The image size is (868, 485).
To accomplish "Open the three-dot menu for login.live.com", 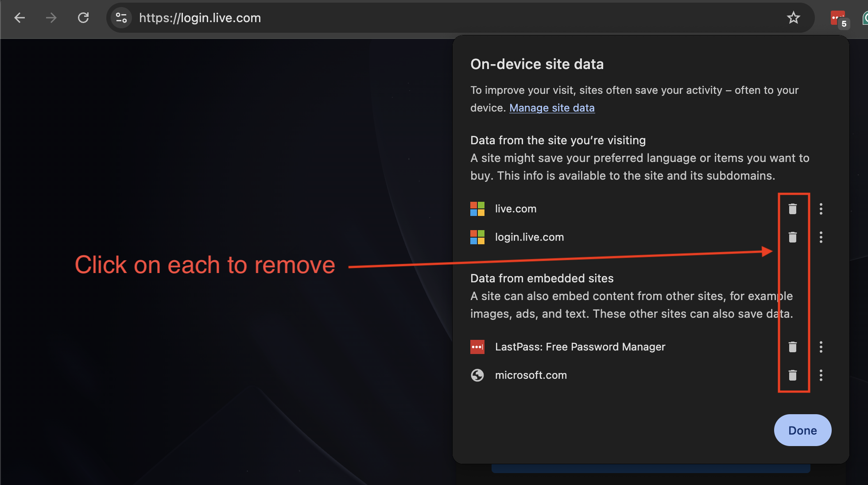I will pyautogui.click(x=821, y=237).
